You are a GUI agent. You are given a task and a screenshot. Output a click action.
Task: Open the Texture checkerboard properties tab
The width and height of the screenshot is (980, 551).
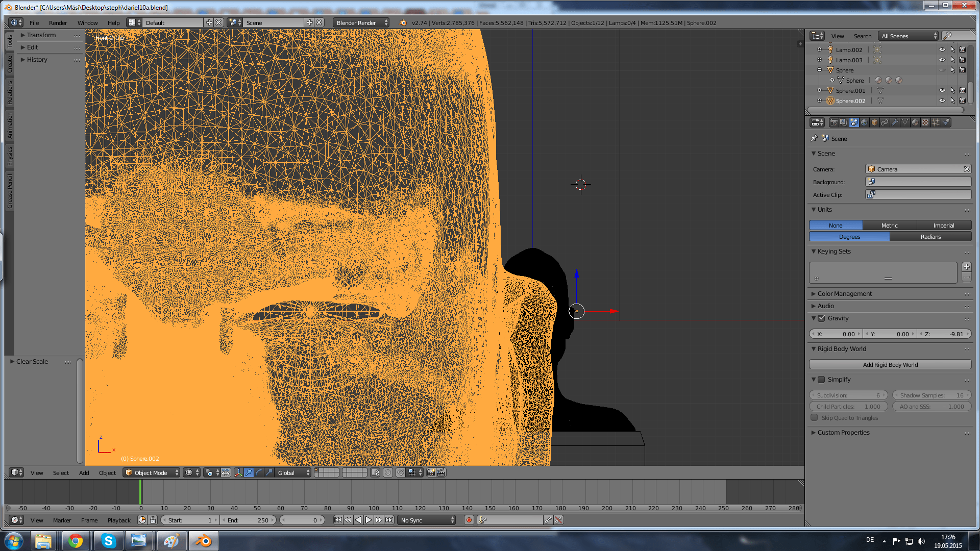[x=925, y=122]
